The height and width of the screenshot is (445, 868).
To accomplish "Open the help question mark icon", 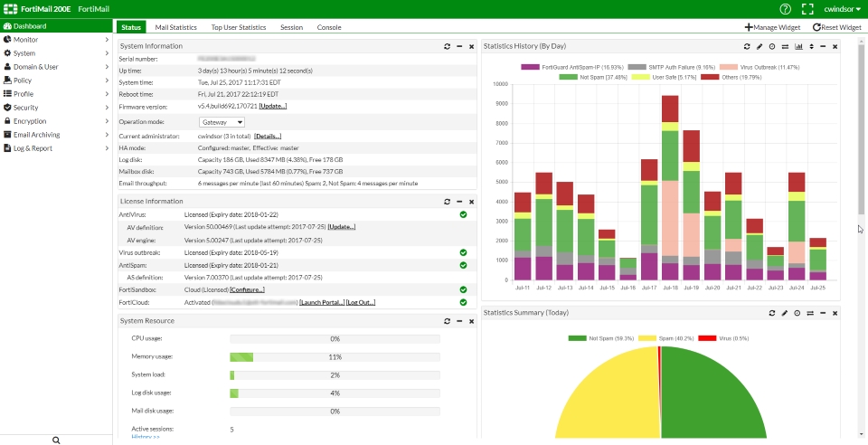I will pos(785,8).
